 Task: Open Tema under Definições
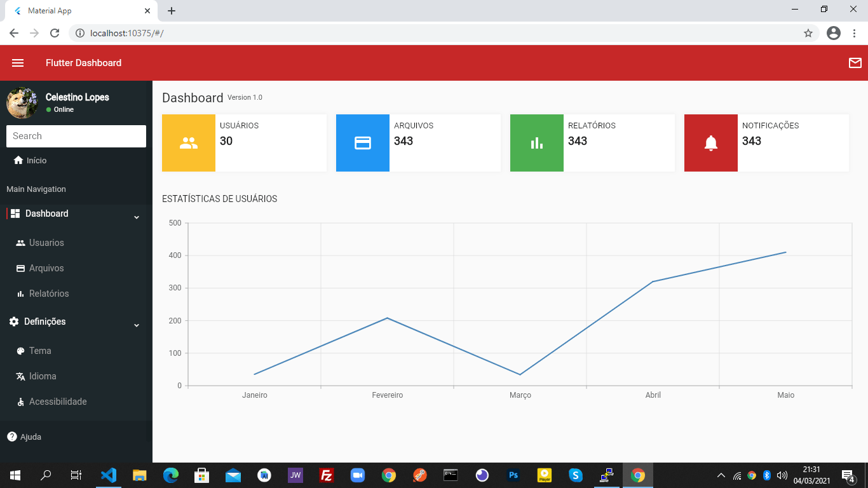point(39,350)
